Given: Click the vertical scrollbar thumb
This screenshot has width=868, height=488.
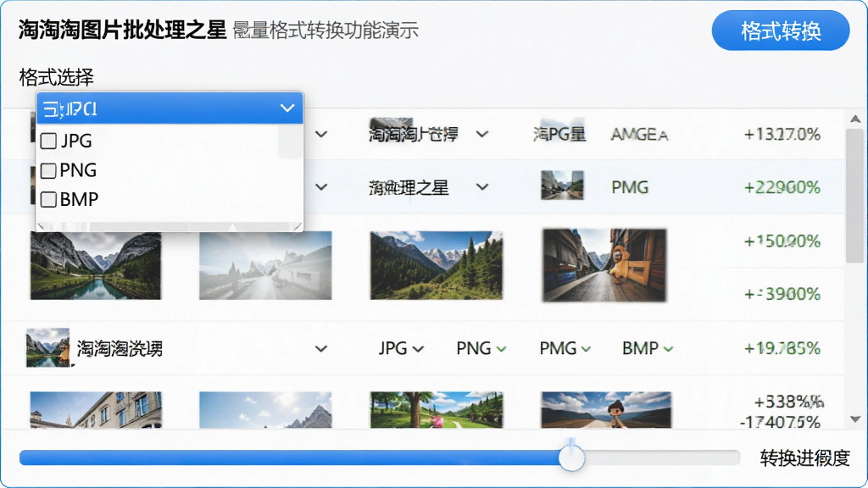Looking at the screenshot, I should coord(855,196).
